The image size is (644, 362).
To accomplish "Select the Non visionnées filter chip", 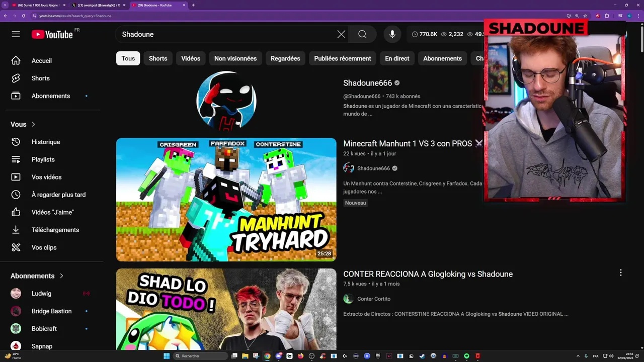I will click(x=235, y=58).
